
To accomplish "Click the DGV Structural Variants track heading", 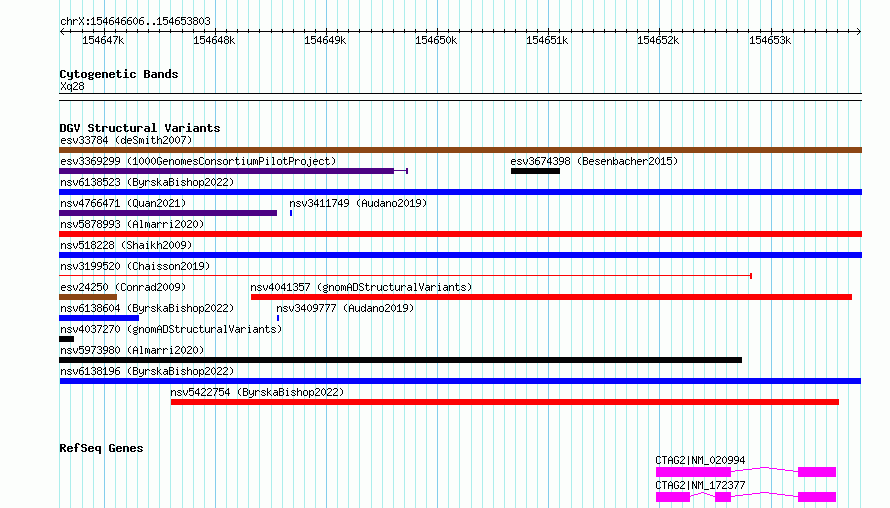I will 140,128.
